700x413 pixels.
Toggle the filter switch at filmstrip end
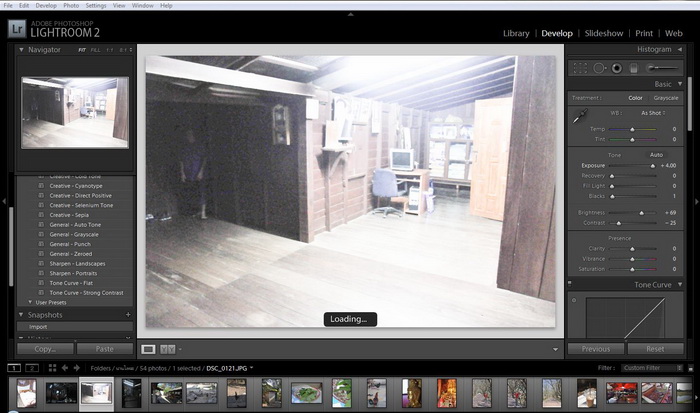[691, 368]
